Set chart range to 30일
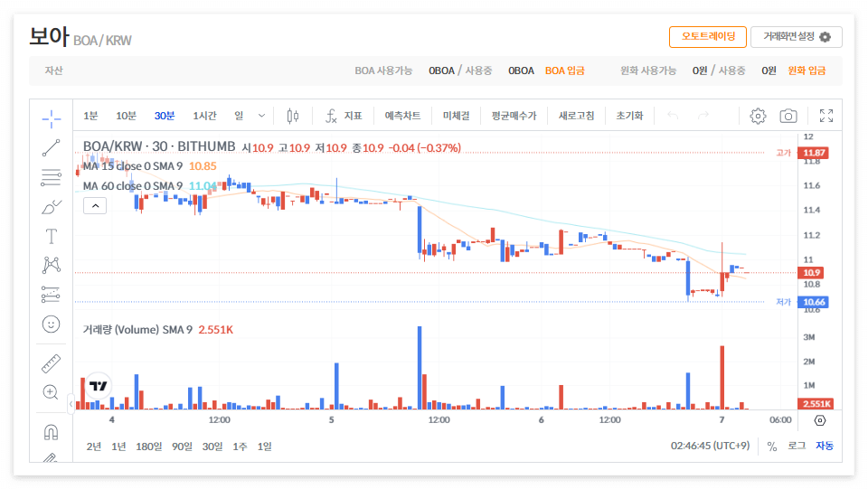 coord(212,447)
